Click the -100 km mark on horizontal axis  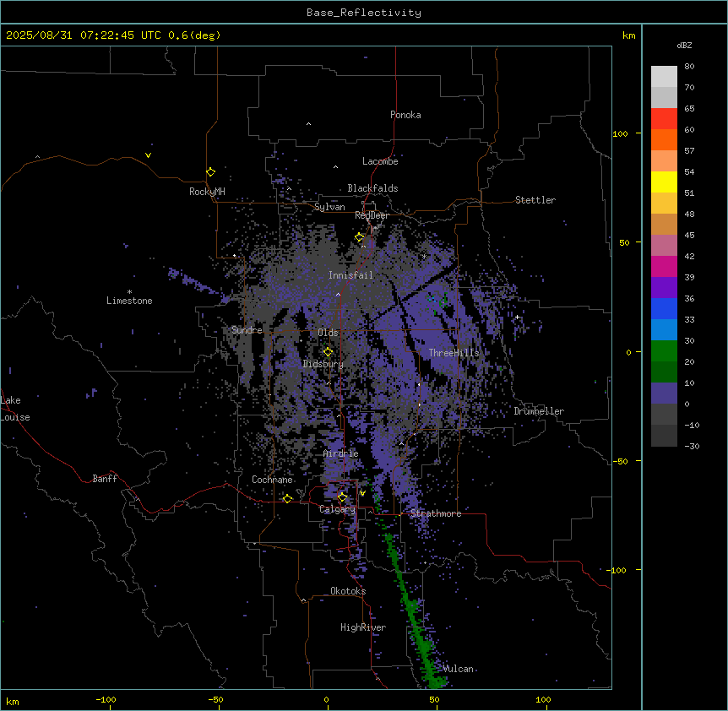coord(106,699)
